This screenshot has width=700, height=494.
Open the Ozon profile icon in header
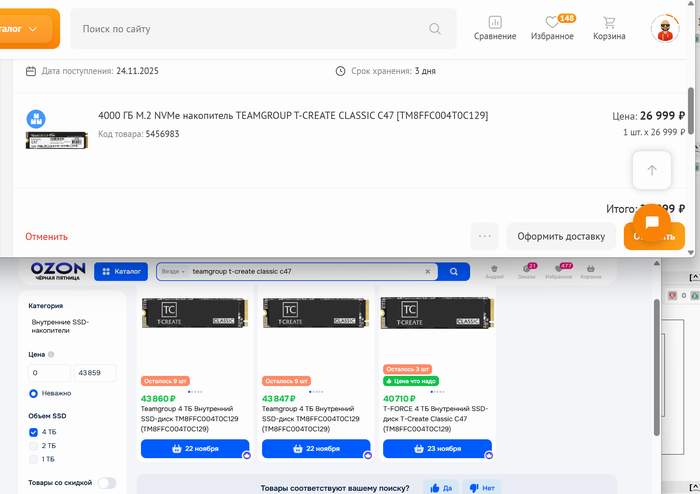tap(494, 271)
